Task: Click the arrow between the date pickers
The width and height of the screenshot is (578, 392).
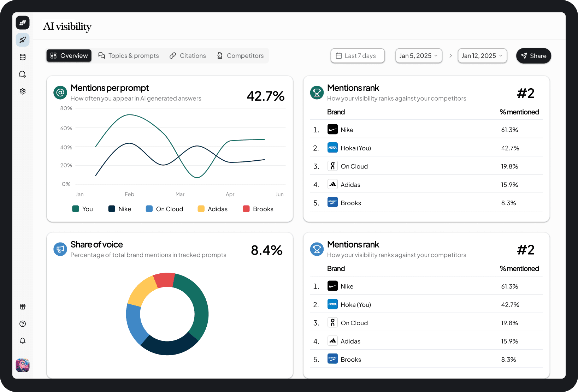Action: click(450, 56)
